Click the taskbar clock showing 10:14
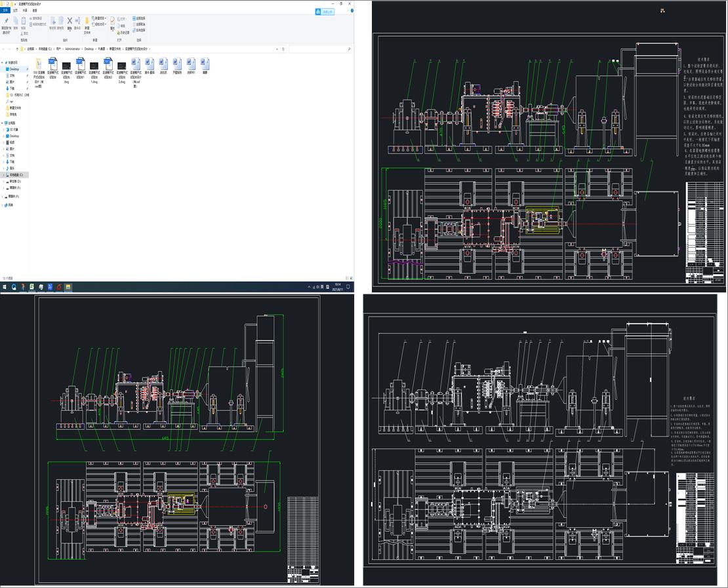728x588 pixels. [x=338, y=287]
